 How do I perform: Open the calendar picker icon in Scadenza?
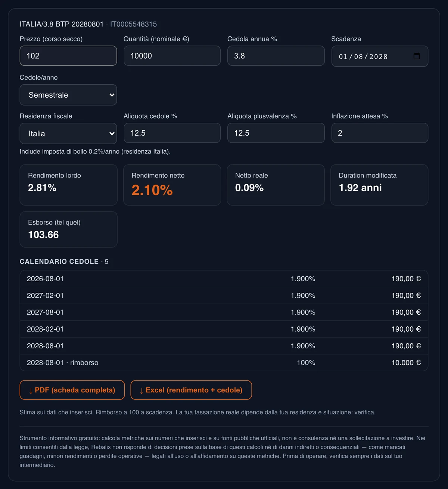click(417, 56)
